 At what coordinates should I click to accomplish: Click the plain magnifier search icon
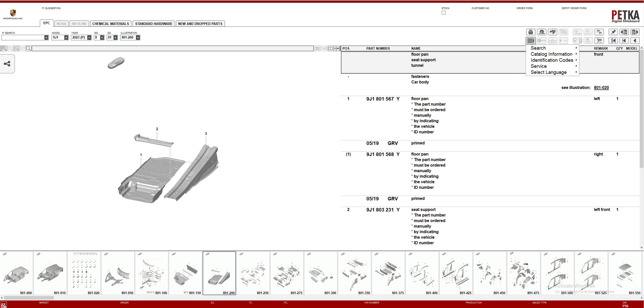(29, 48)
